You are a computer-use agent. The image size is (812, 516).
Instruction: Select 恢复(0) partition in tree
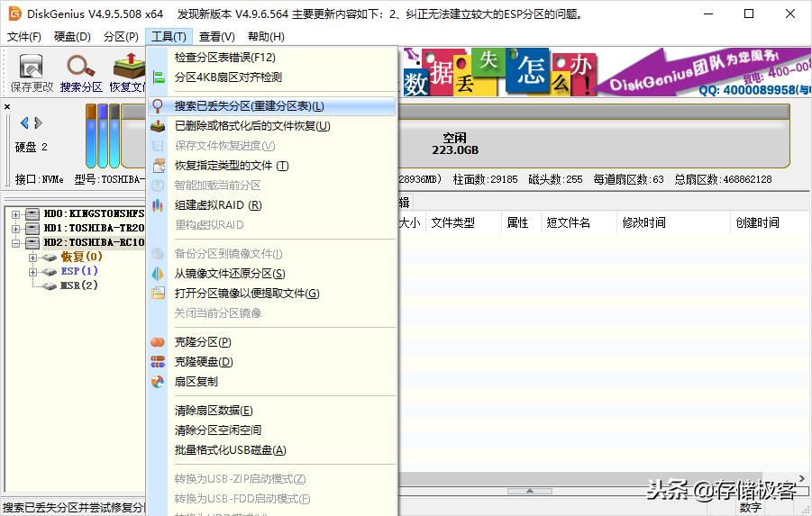82,258
